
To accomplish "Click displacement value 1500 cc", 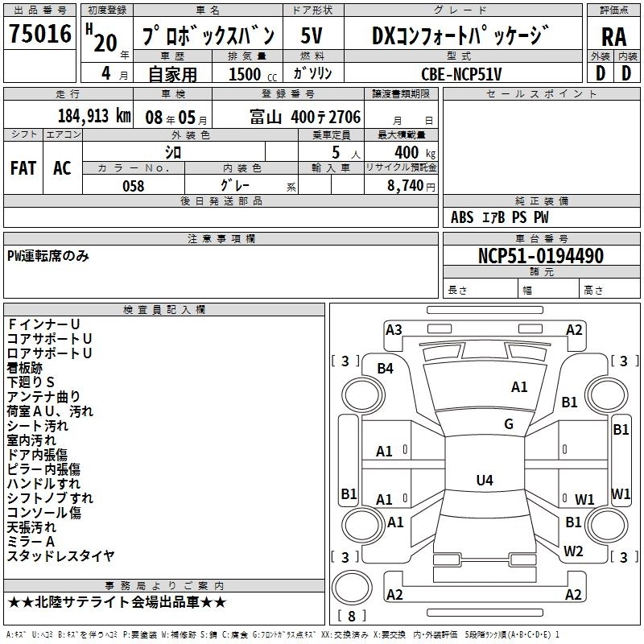I will (253, 74).
